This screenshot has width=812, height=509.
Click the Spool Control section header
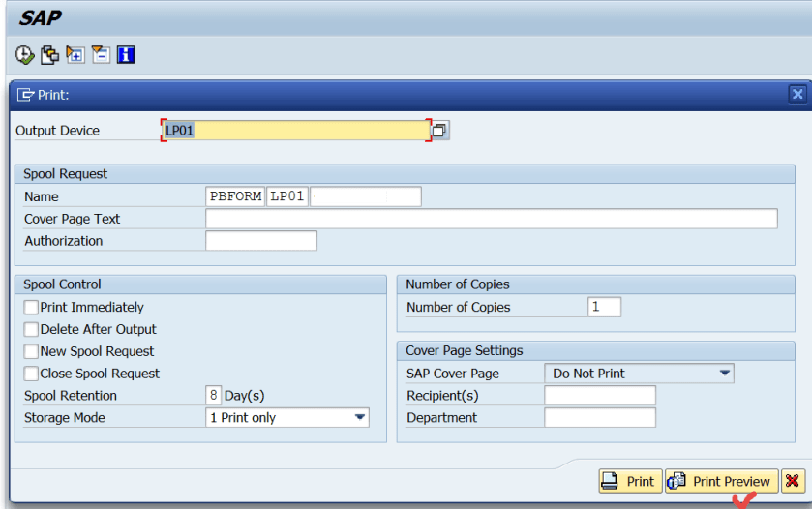(x=201, y=284)
